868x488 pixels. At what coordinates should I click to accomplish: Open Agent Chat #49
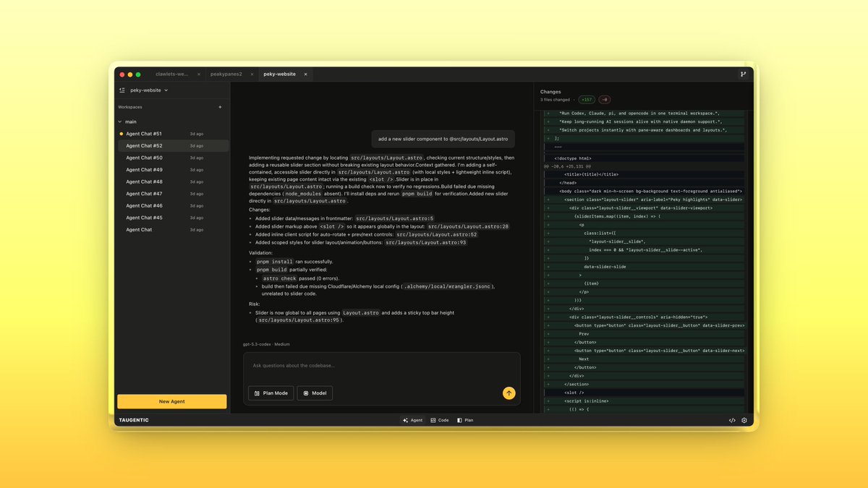pos(173,170)
